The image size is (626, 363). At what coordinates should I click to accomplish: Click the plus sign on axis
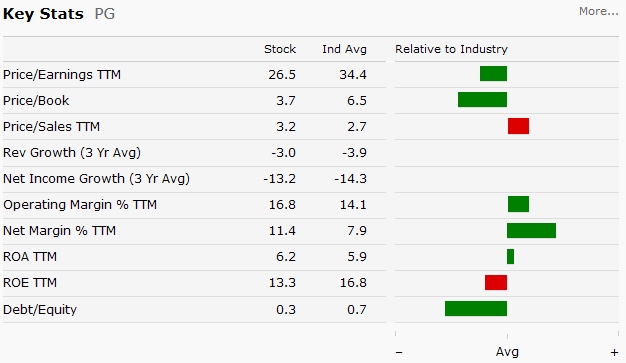coord(614,353)
